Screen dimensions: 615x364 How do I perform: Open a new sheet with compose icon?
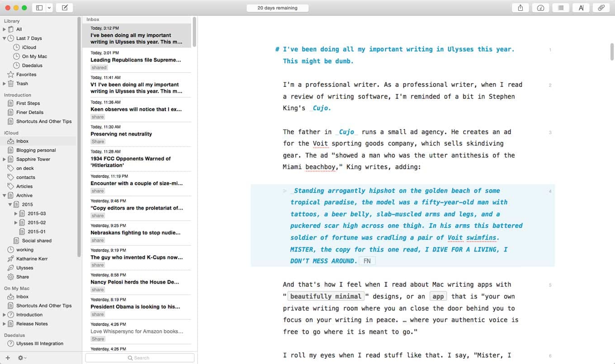[x=64, y=8]
